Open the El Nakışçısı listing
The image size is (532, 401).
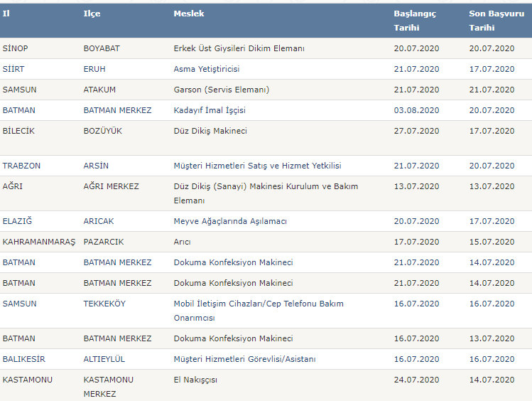coord(195,380)
